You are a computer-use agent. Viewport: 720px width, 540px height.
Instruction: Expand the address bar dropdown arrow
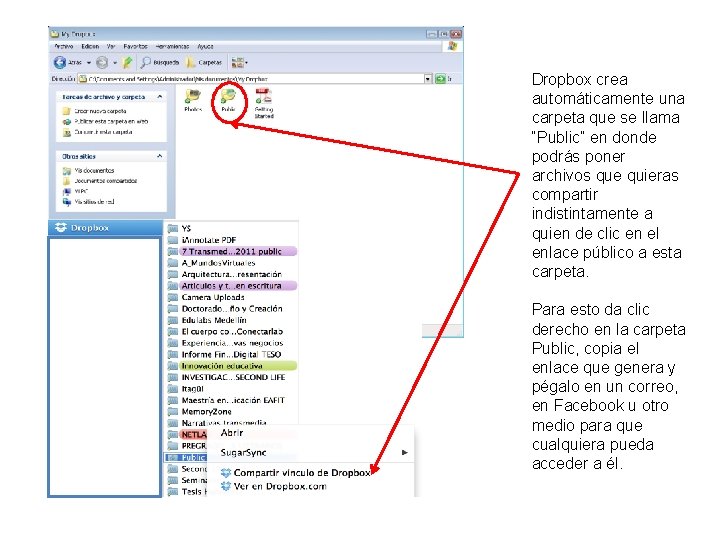[428, 79]
